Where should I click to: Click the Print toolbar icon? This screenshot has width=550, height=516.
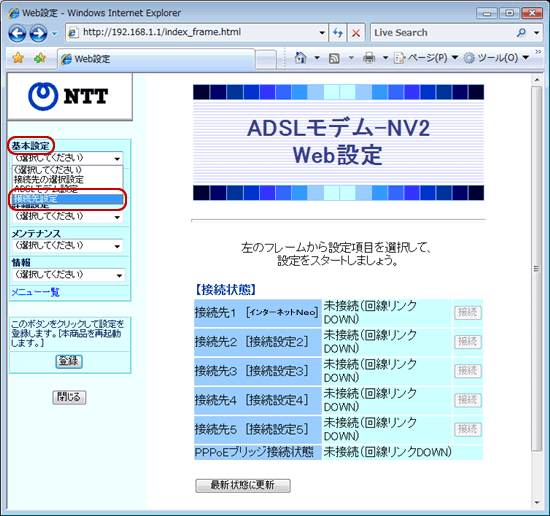(x=369, y=58)
